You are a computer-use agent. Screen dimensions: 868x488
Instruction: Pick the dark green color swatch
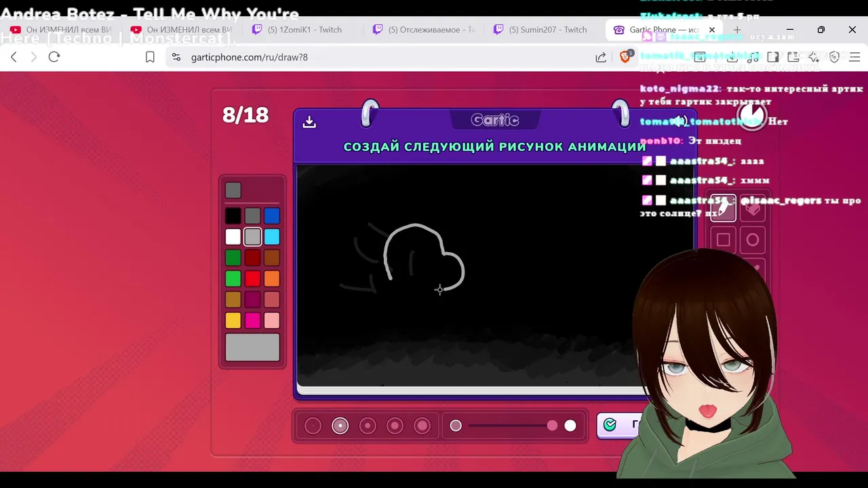click(x=233, y=258)
